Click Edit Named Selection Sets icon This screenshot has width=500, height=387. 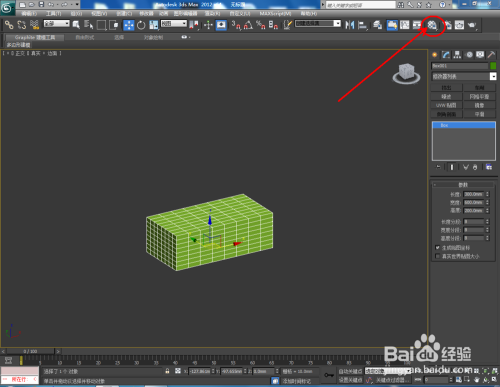click(288, 25)
